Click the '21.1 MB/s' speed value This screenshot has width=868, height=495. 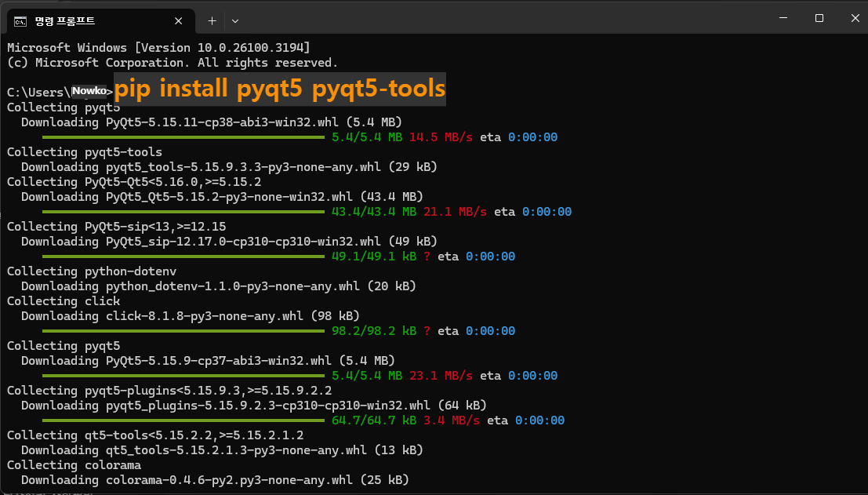455,212
